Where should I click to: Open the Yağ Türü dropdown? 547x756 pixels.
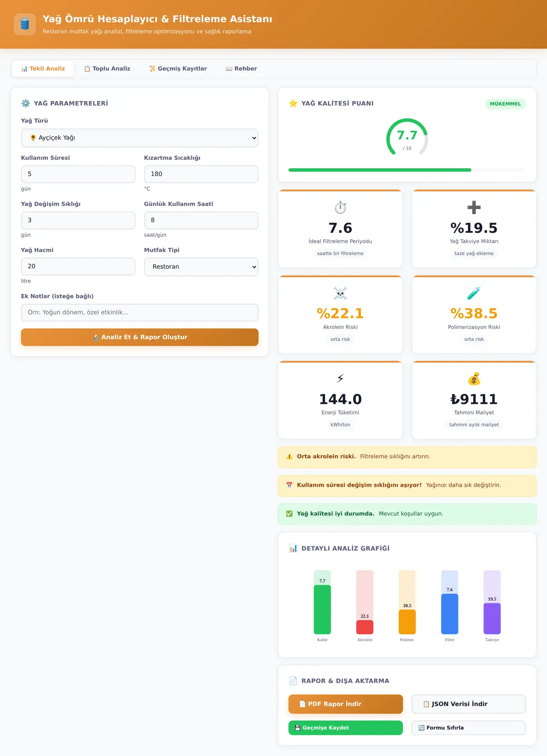tap(139, 138)
